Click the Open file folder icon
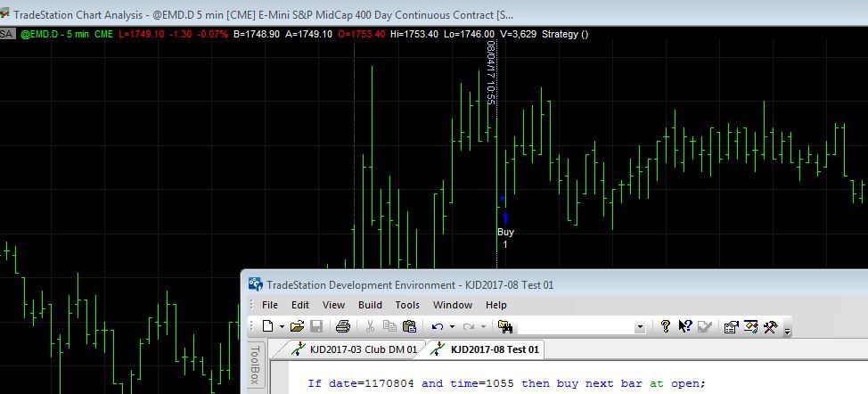868x394 pixels. tap(298, 326)
